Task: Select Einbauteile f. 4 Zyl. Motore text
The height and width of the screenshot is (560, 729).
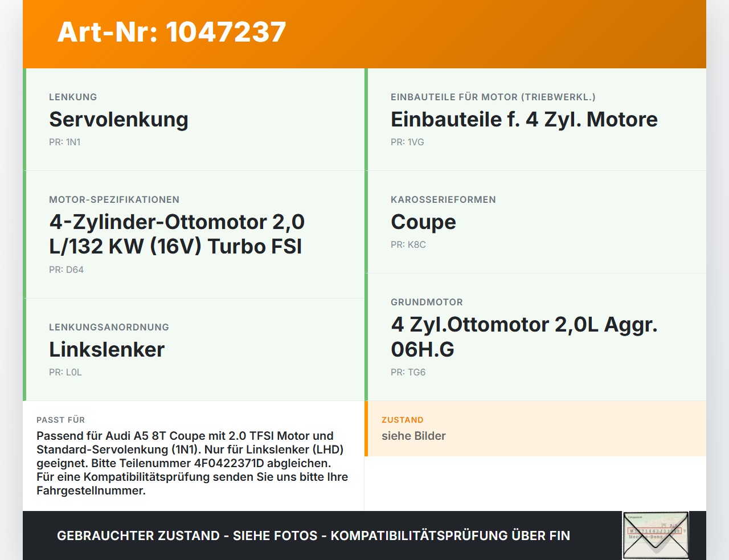Action: pyautogui.click(x=524, y=120)
